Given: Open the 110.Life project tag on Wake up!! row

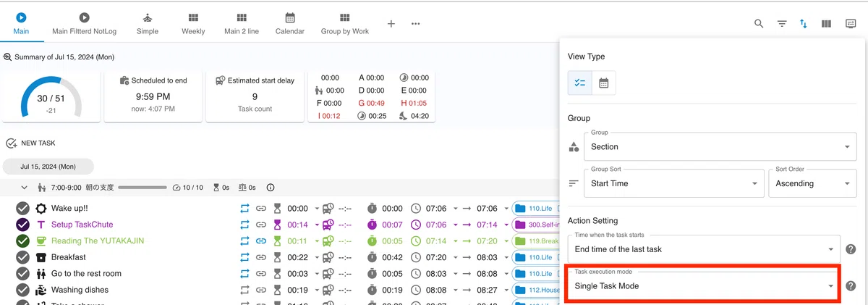Looking at the screenshot, I should pos(536,209).
